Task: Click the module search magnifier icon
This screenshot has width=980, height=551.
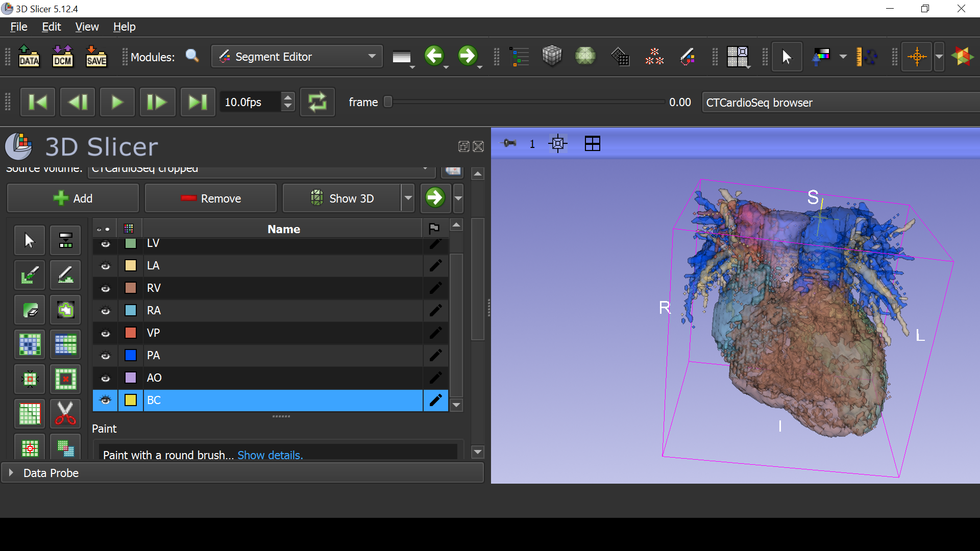Action: pyautogui.click(x=192, y=56)
